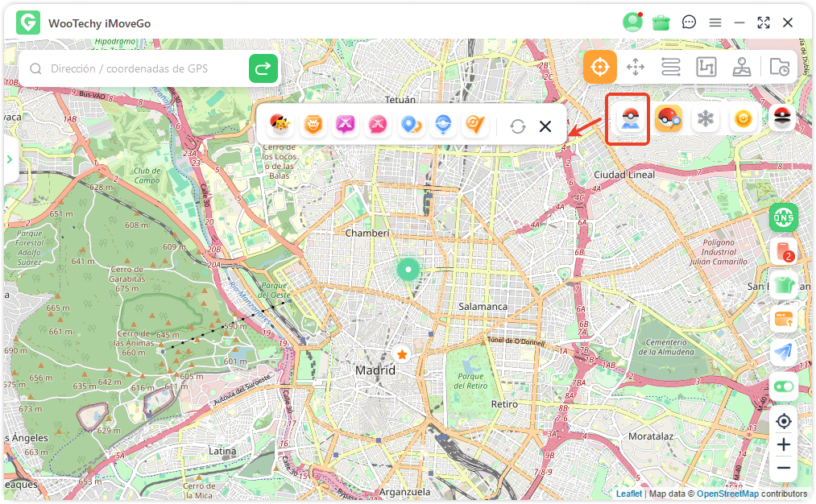Refresh the Pokémon overlay data
The width and height of the screenshot is (816, 504).
pyautogui.click(x=518, y=126)
